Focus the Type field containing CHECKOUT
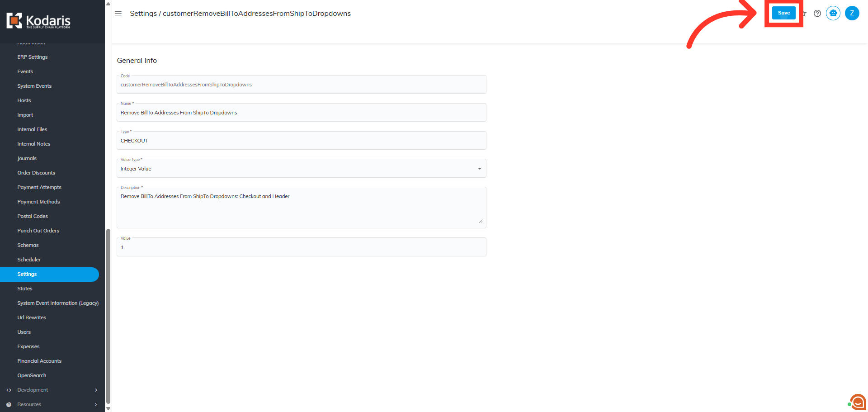Image resolution: width=868 pixels, height=412 pixels. pyautogui.click(x=302, y=140)
